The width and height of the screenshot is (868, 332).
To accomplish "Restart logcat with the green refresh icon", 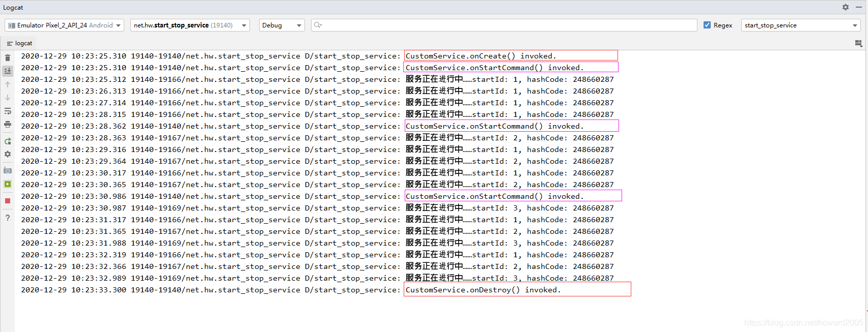I will tap(8, 141).
